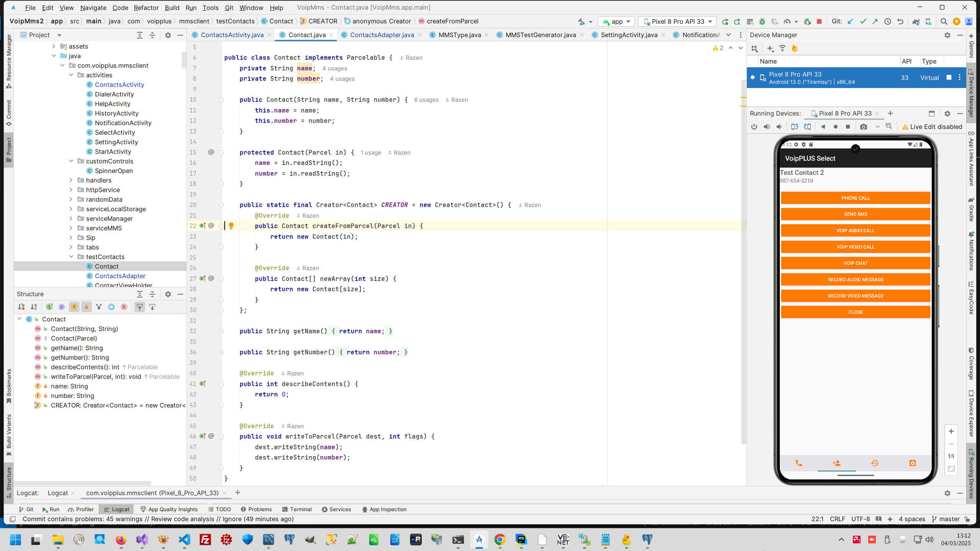Open Chrome from the Windows taskbar

(500, 540)
